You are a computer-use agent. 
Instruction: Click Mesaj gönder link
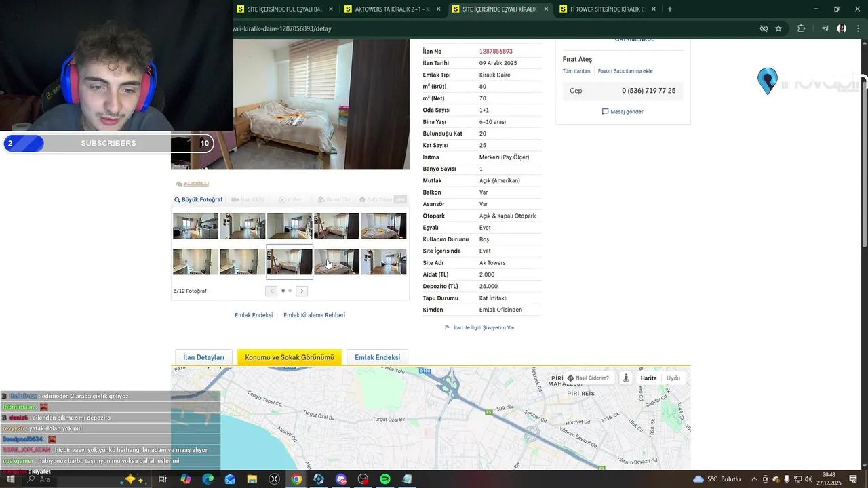(623, 112)
